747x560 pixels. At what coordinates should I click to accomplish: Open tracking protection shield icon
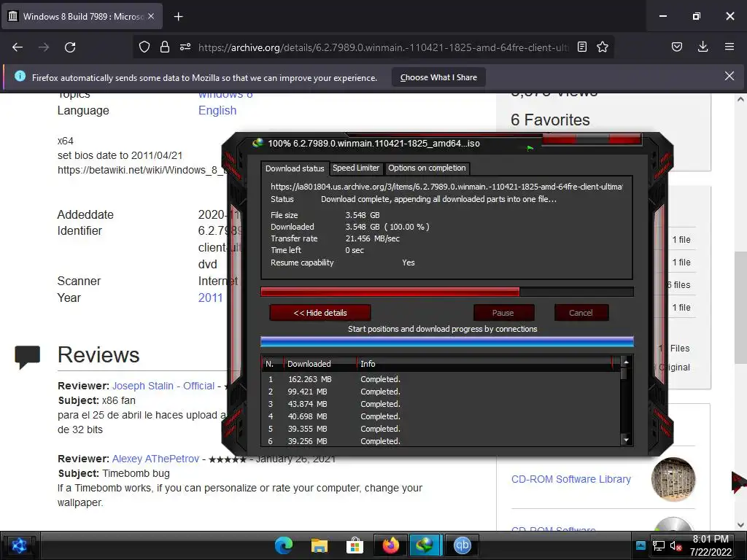pyautogui.click(x=144, y=47)
